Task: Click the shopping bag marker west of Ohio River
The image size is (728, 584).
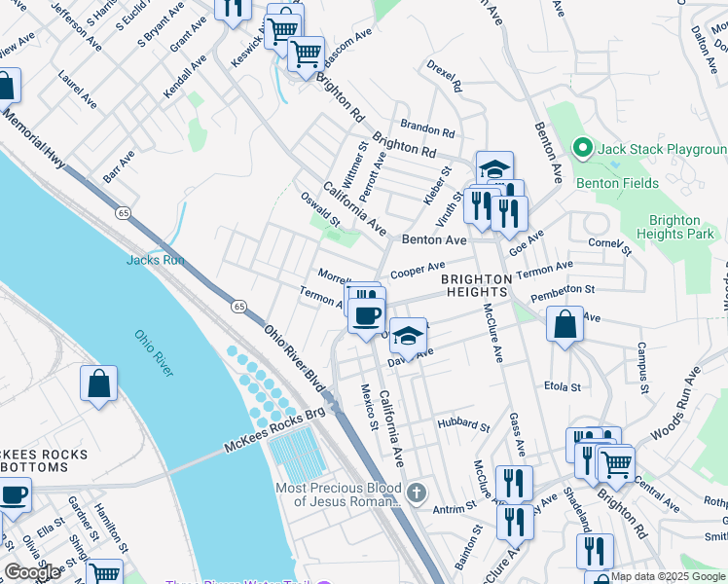Action: coord(98,385)
